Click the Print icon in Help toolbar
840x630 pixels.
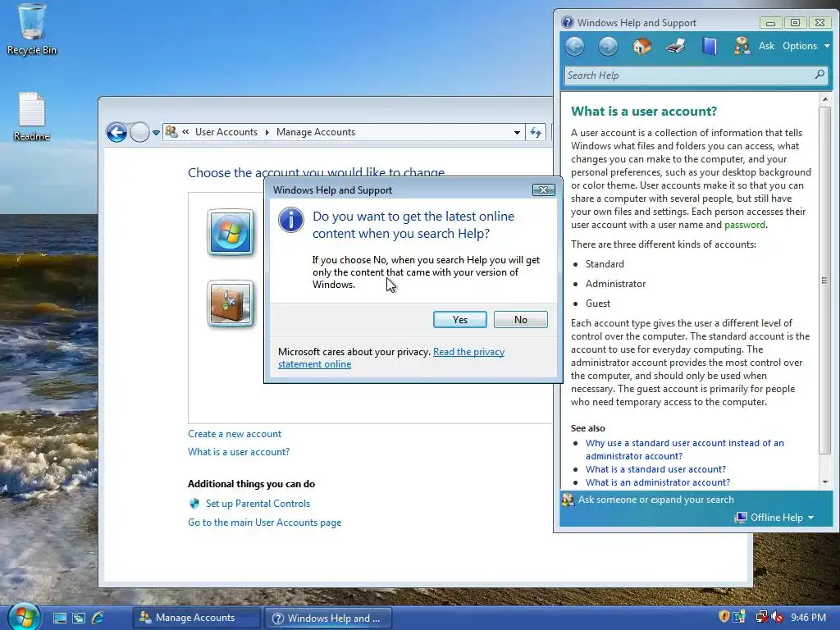[676, 46]
